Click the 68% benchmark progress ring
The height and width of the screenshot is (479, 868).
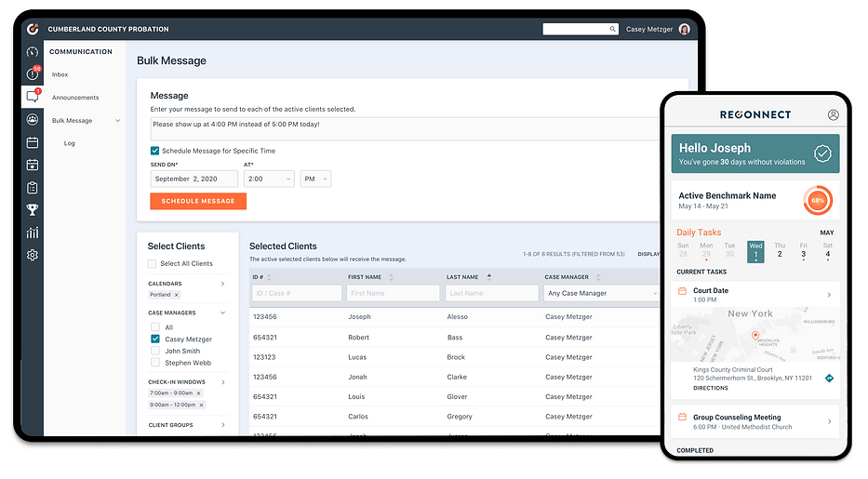pyautogui.click(x=818, y=200)
